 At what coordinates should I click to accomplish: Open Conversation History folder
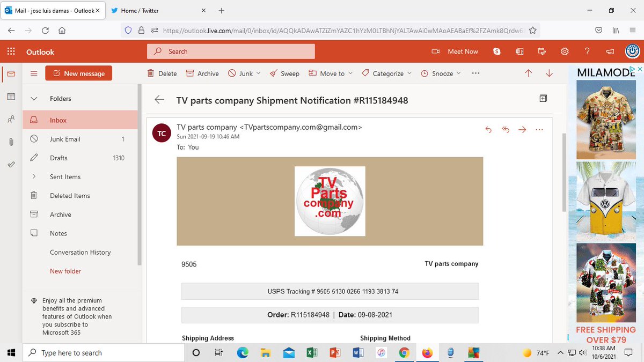pos(80,252)
